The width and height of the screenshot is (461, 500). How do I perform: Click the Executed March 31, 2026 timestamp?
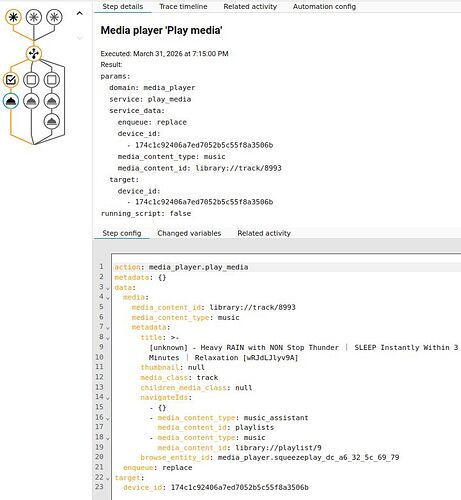click(x=164, y=54)
